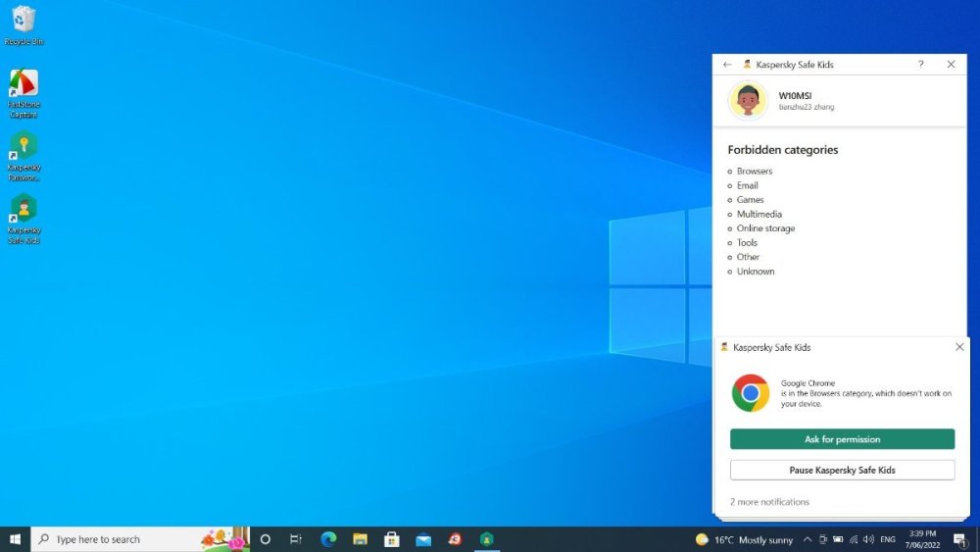
Task: Open the Action Center notifications icon
Action: [960, 539]
